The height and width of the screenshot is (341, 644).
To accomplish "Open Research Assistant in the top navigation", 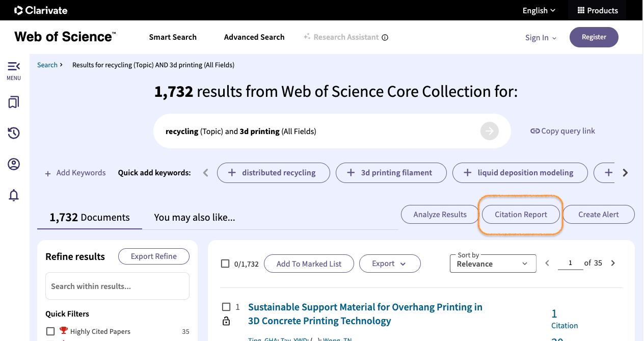I will (346, 37).
